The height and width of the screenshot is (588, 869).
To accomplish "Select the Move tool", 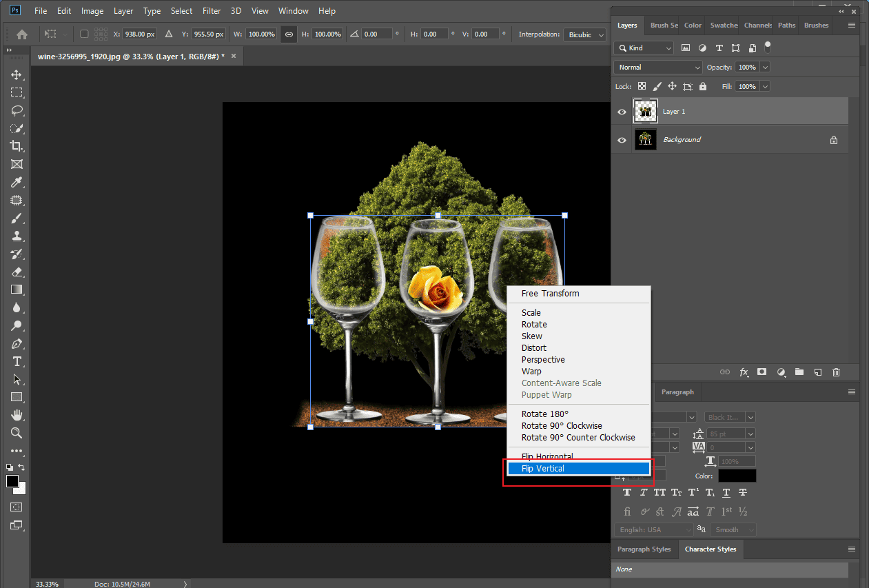I will 17,74.
